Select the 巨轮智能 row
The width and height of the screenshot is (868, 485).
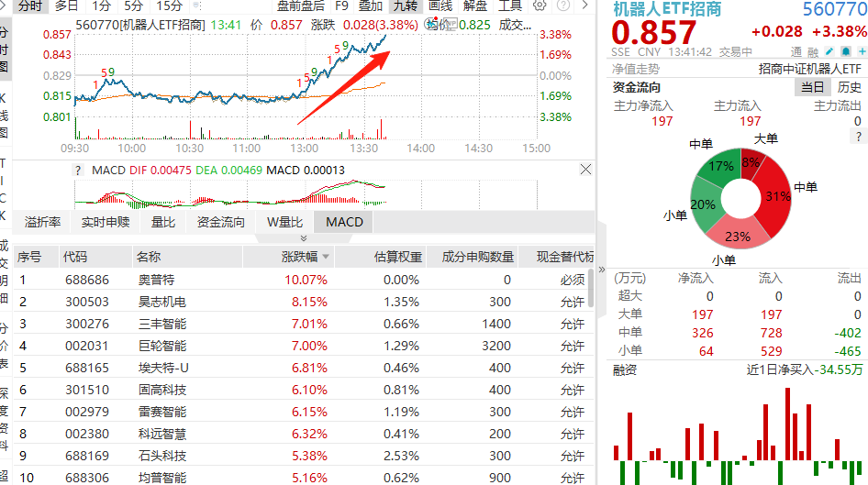click(x=304, y=347)
